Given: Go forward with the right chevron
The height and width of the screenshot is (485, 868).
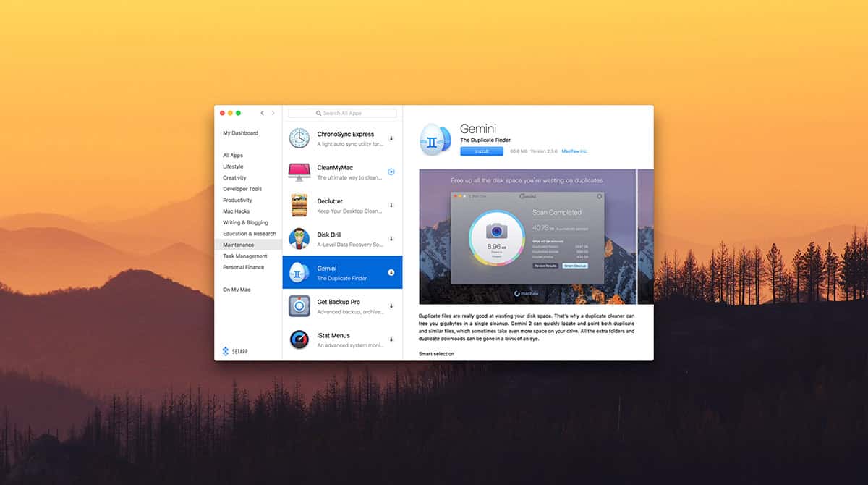Looking at the screenshot, I should (273, 114).
